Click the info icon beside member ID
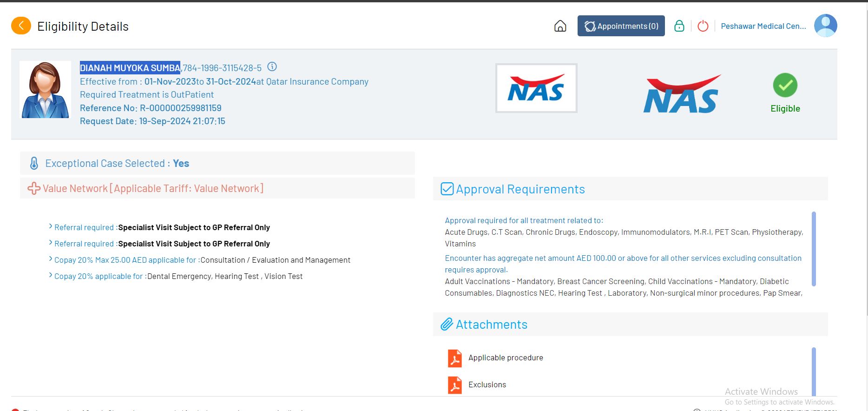Image resolution: width=868 pixels, height=411 pixels. [272, 67]
